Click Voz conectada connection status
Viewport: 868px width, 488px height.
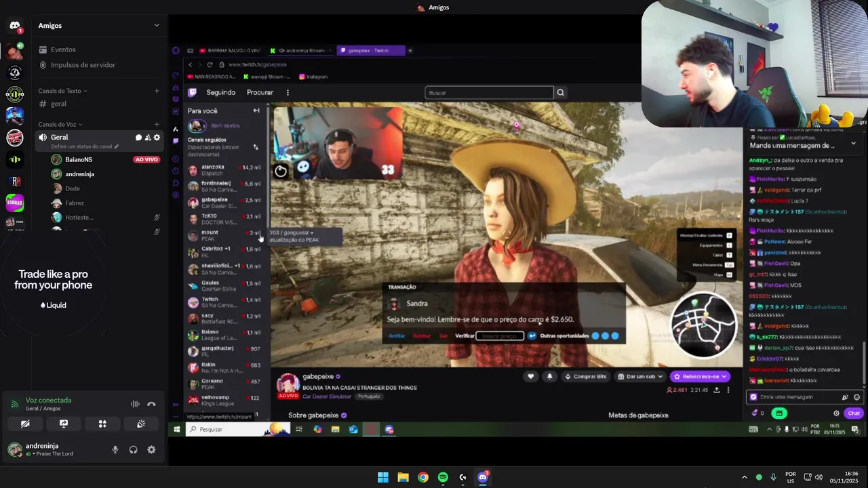[48, 400]
